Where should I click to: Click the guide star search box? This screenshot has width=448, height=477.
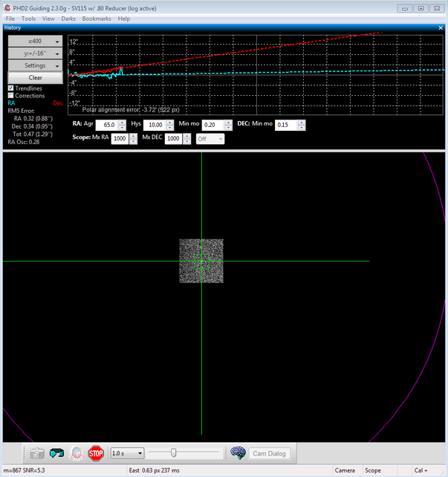(x=201, y=262)
